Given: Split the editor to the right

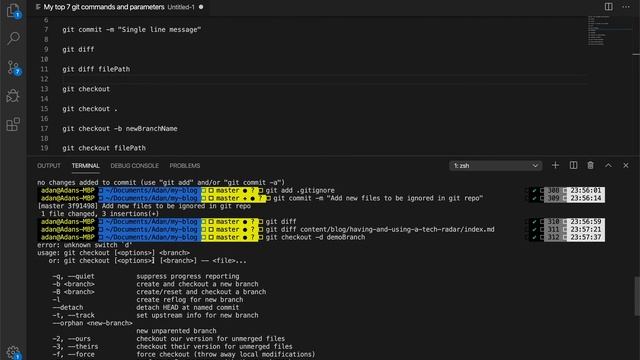Looking at the screenshot, I should pos(608,7).
